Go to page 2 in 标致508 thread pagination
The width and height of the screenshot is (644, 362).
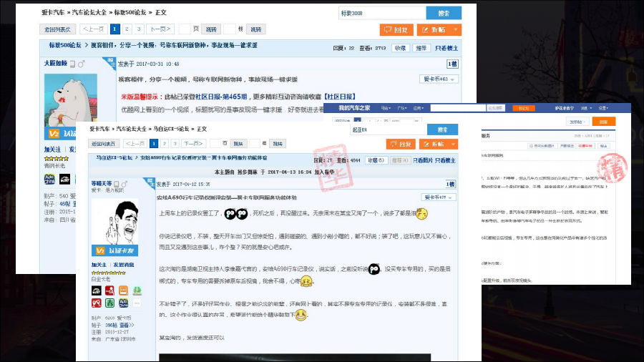[127, 29]
